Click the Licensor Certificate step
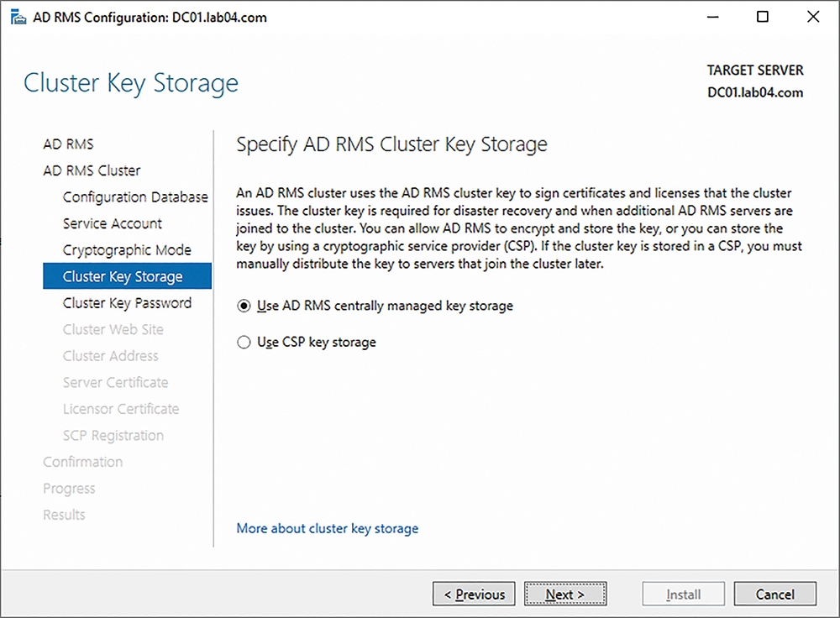Viewport: 840px width, 618px height. (x=120, y=409)
